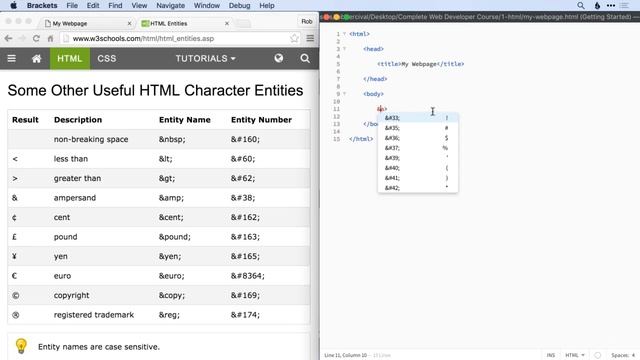Viewport: 640px width, 360px height.
Task: Open the View menu
Action: (139, 5)
